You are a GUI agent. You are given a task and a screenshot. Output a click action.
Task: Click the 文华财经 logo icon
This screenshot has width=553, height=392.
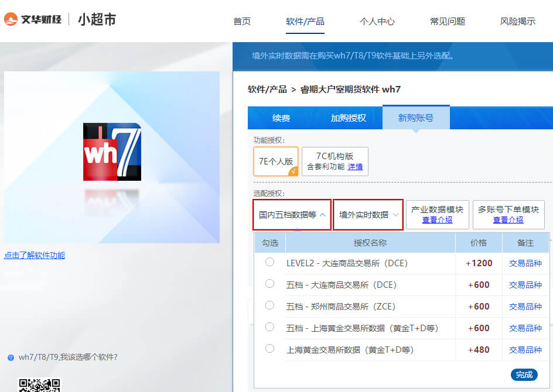[x=11, y=19]
